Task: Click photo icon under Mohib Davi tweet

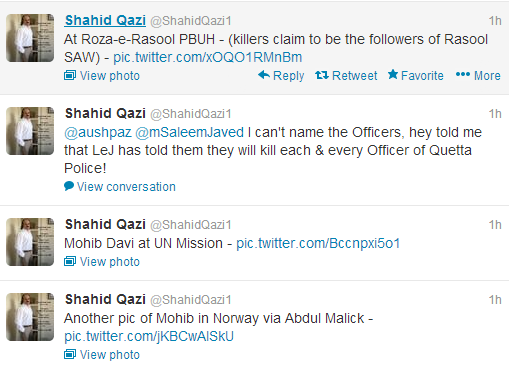Action: coord(70,262)
